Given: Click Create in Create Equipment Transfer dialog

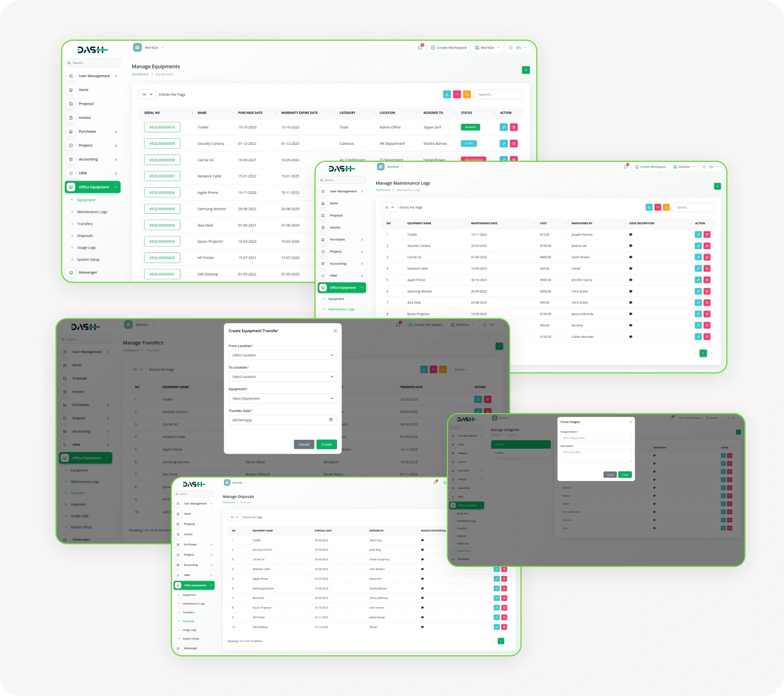Looking at the screenshot, I should pos(326,444).
